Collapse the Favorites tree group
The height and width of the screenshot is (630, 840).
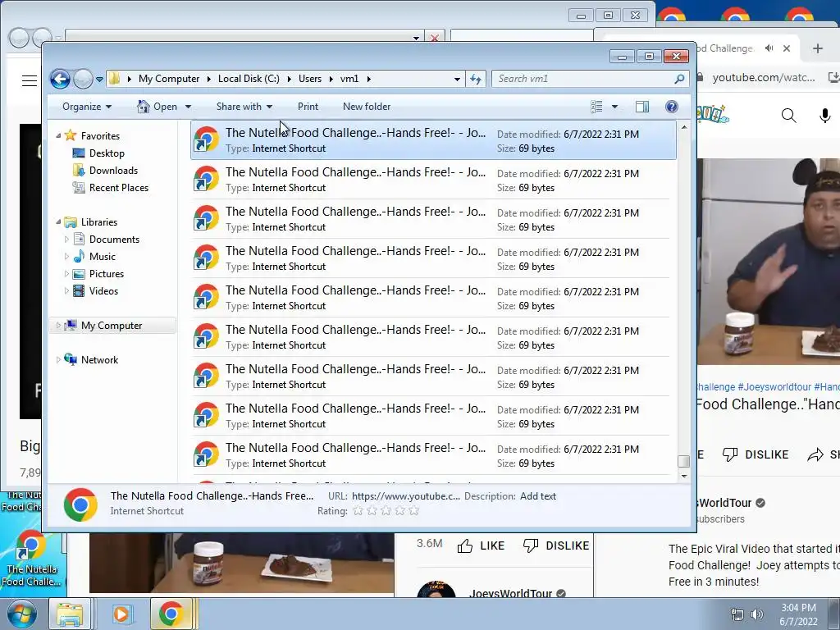[58, 136]
